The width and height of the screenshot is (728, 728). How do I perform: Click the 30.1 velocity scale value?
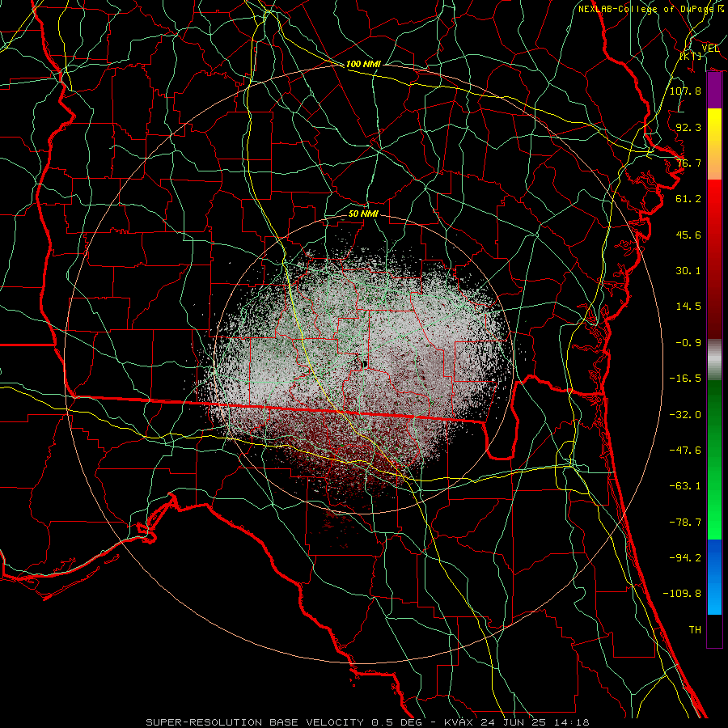[688, 271]
